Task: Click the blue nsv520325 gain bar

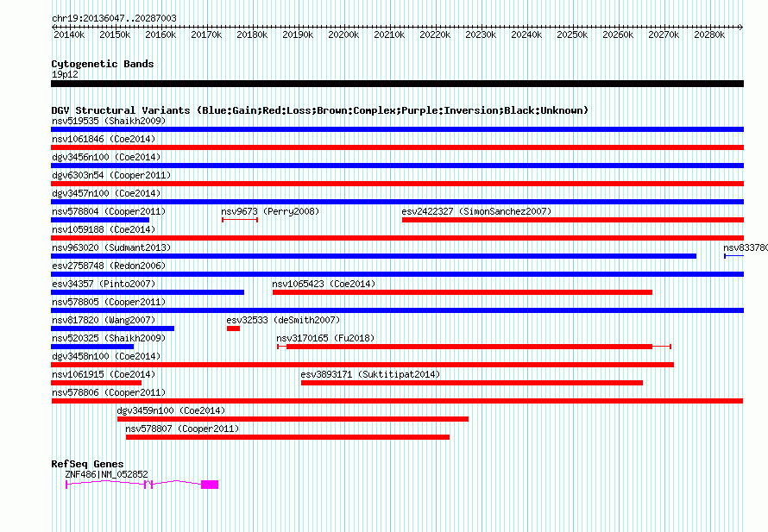Action: tap(92, 347)
